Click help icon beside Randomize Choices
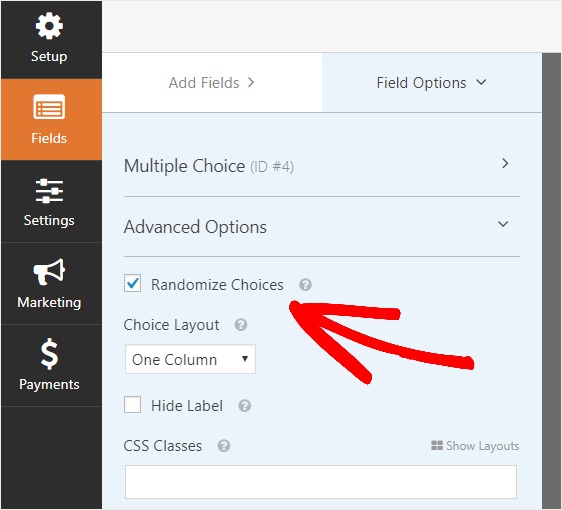The height and width of the screenshot is (510, 562). (305, 285)
